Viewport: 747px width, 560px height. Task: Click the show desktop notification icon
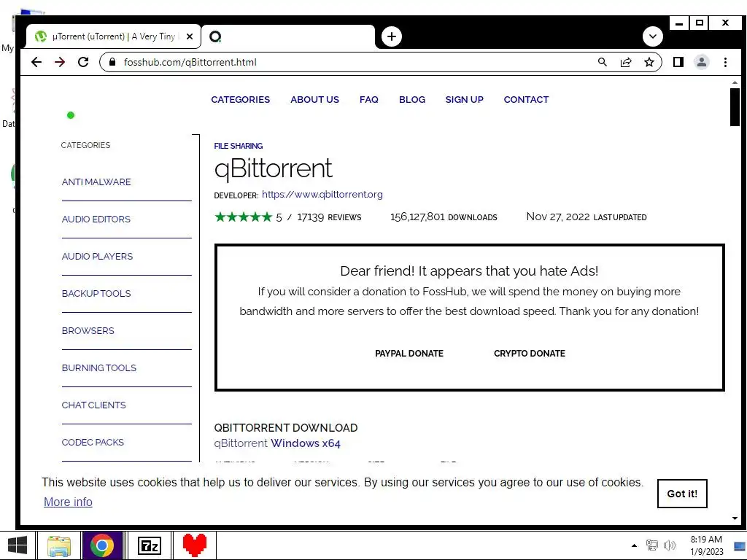coord(740,546)
